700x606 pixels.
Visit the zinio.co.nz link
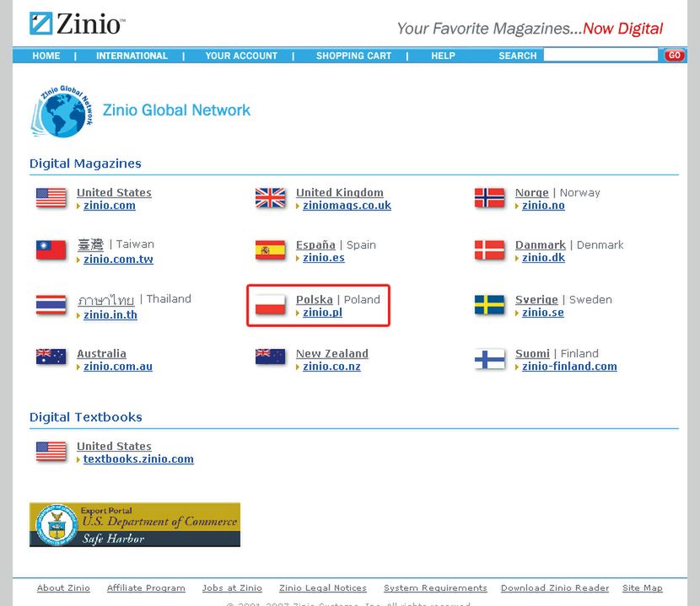click(x=331, y=367)
